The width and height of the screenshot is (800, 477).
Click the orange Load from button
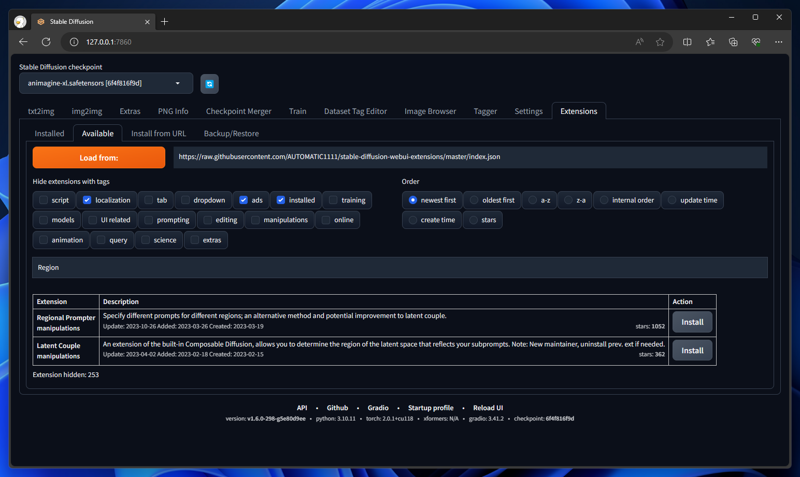(99, 158)
